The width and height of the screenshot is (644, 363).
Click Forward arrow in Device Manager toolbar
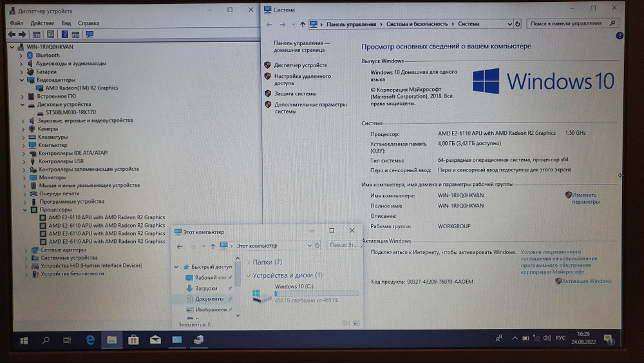(x=22, y=35)
